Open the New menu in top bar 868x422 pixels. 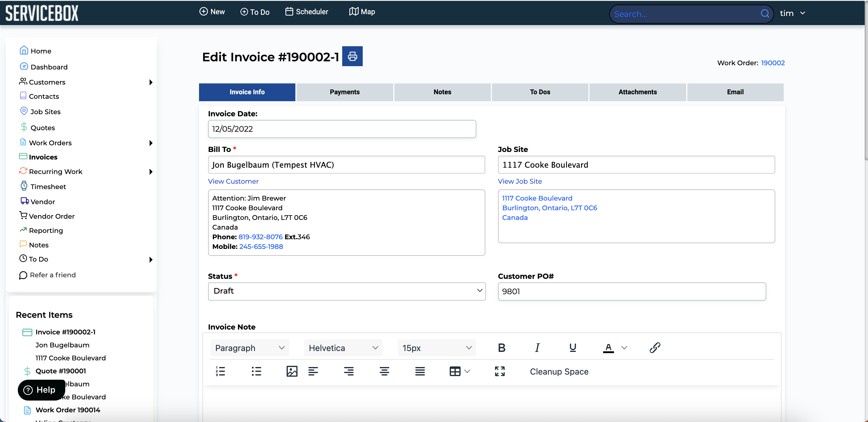click(212, 11)
